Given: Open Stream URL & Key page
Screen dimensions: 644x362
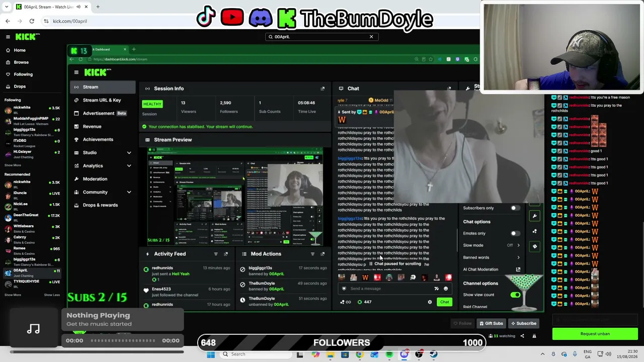Looking at the screenshot, I should point(103,100).
